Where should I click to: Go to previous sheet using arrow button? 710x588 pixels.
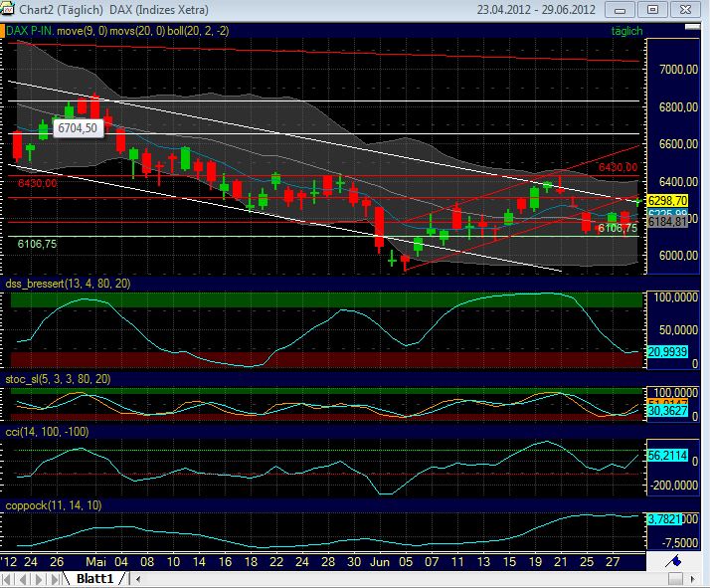24,579
